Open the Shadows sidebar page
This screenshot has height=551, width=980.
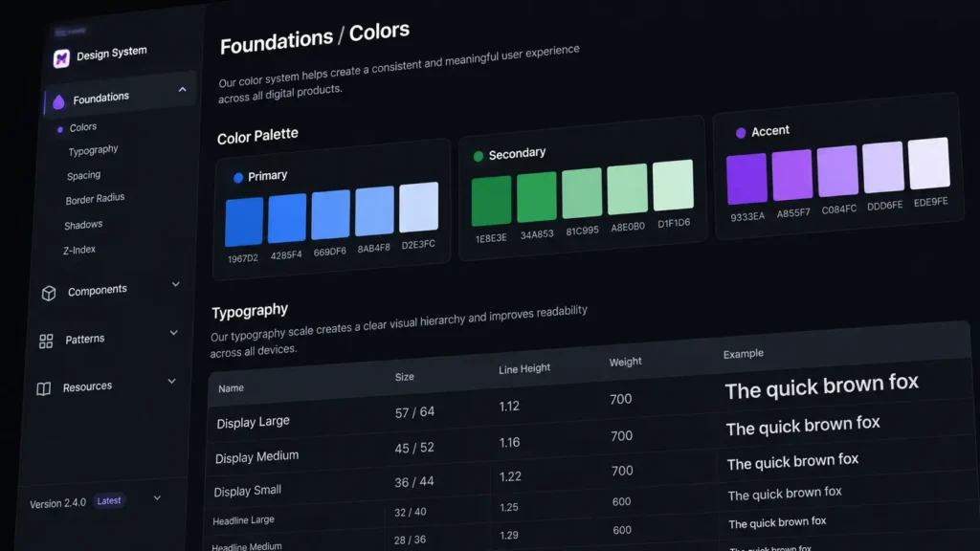tap(83, 225)
